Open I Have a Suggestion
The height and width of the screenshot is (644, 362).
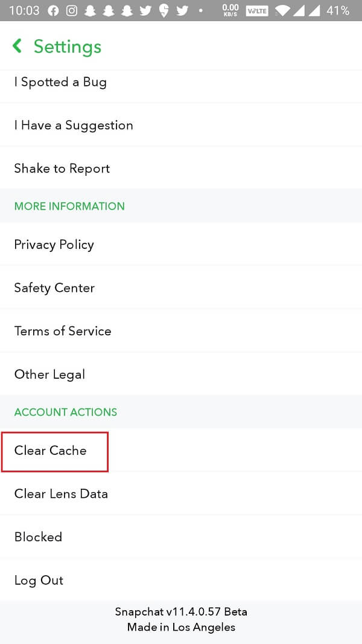coord(74,125)
